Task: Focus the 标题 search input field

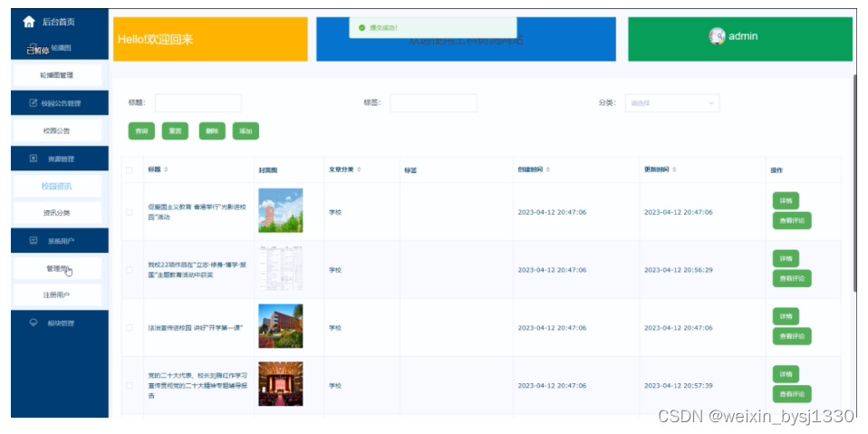Action: 198,103
